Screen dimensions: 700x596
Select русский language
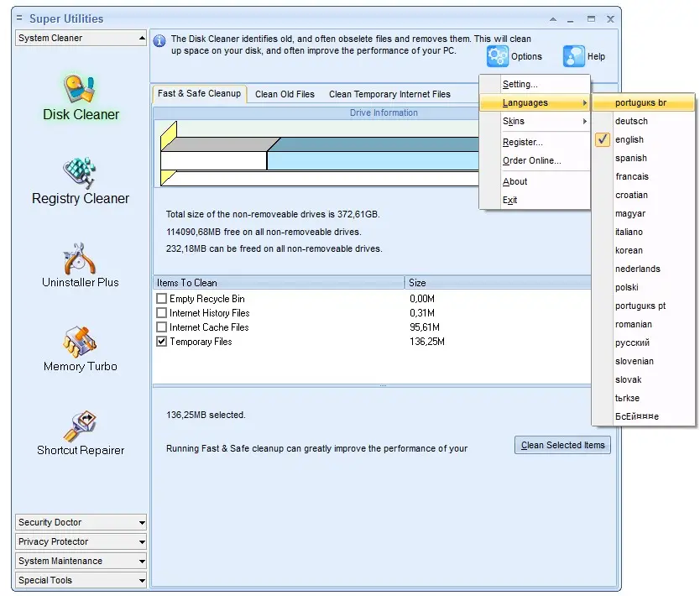point(643,342)
